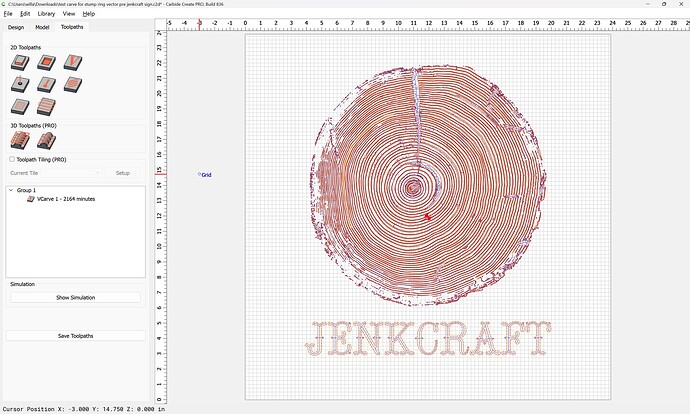This screenshot has height=414, width=690.
Task: Switch to the Design tab
Action: point(16,27)
